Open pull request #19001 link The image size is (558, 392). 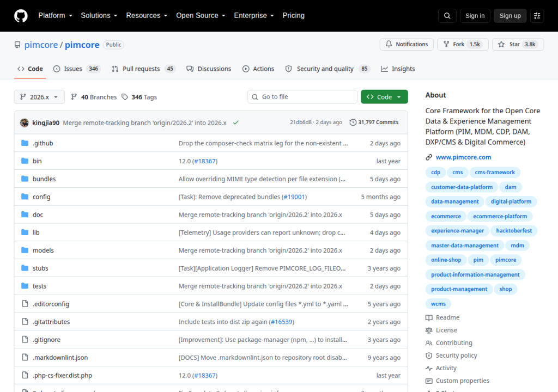point(294,197)
